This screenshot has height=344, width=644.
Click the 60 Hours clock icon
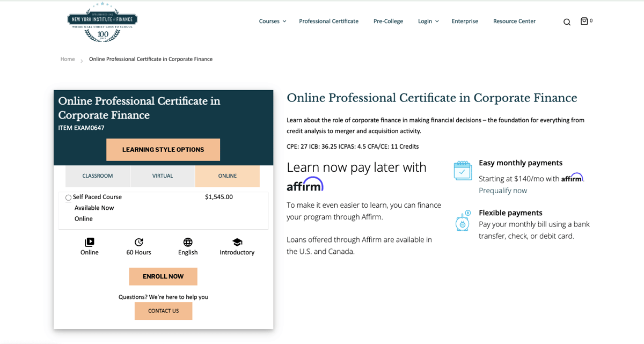pyautogui.click(x=138, y=243)
